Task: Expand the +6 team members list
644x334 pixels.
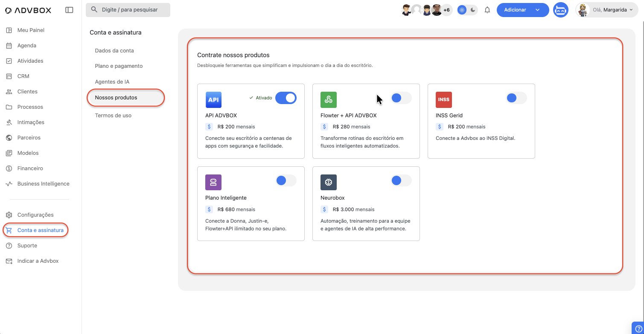Action: tap(446, 10)
